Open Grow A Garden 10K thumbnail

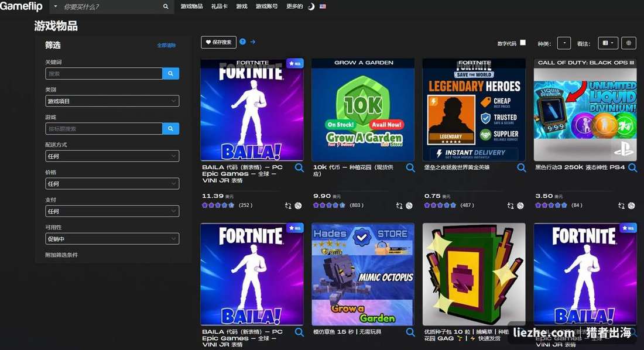click(x=363, y=109)
